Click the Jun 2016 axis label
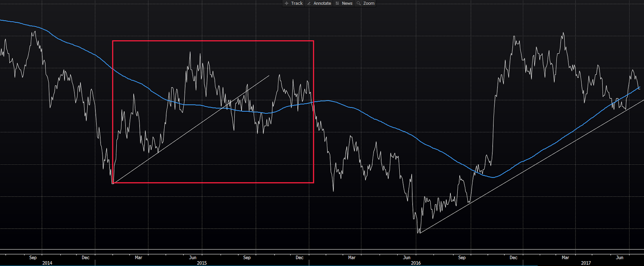This screenshot has width=644, height=266. click(407, 258)
